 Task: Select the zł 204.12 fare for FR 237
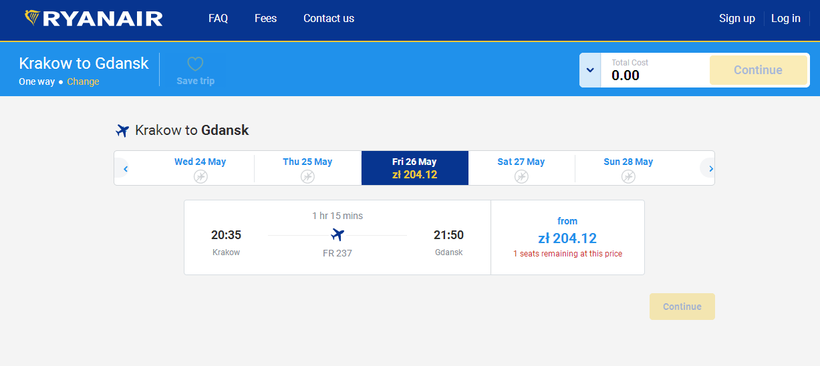coord(567,237)
